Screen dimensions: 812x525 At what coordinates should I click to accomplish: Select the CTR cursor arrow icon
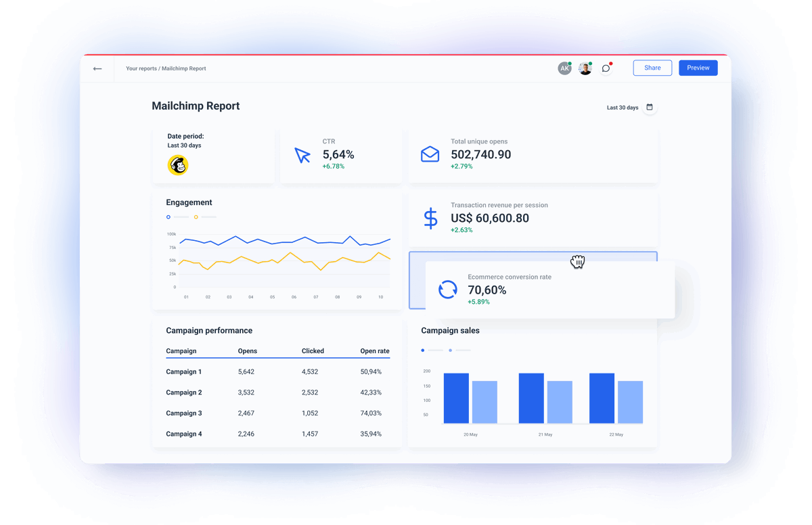tap(302, 154)
